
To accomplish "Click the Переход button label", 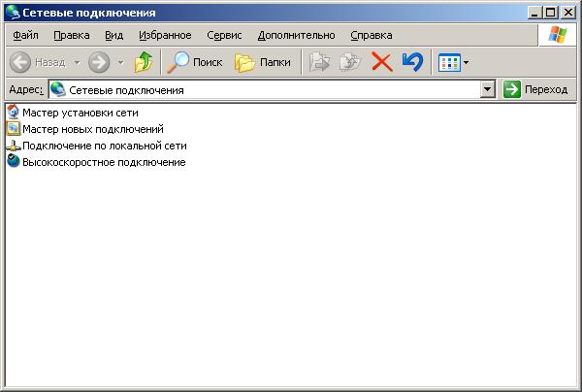I will (546, 90).
